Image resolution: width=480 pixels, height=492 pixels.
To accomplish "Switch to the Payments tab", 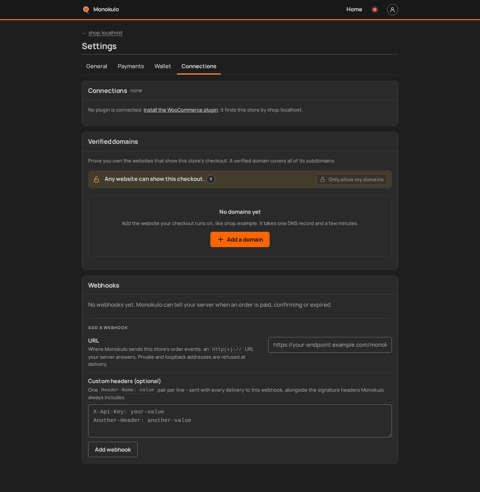I will (131, 66).
